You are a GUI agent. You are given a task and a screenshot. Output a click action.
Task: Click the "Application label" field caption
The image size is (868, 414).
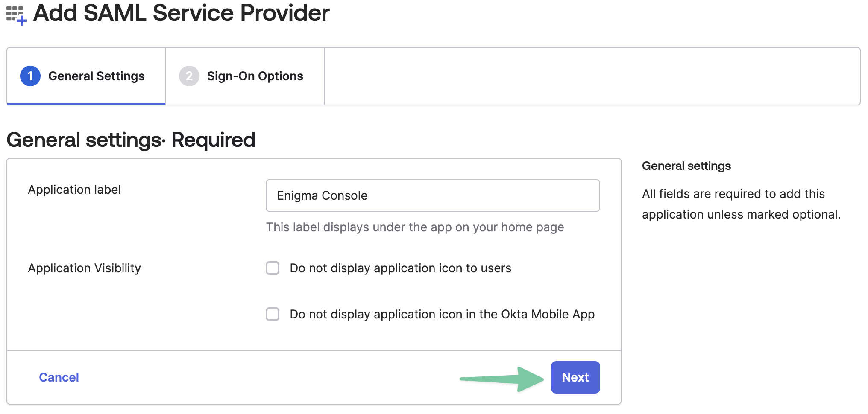coord(74,190)
